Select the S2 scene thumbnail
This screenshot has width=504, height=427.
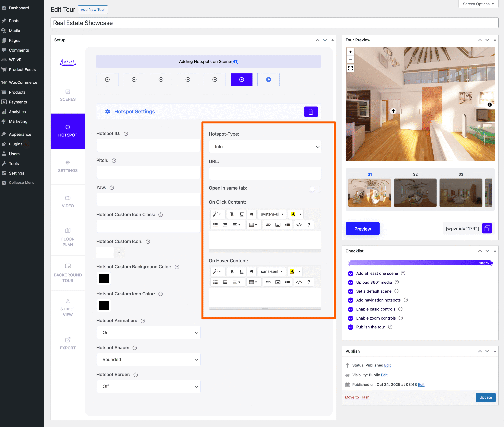pos(415,193)
